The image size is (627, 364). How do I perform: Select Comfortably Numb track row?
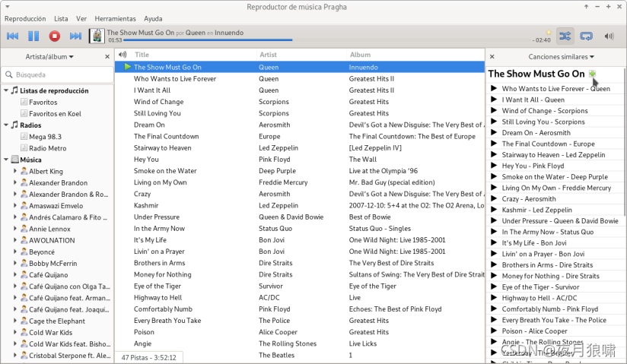pos(300,309)
